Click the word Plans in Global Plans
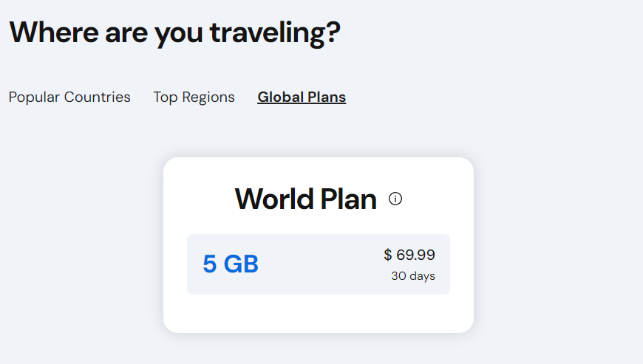 click(327, 97)
